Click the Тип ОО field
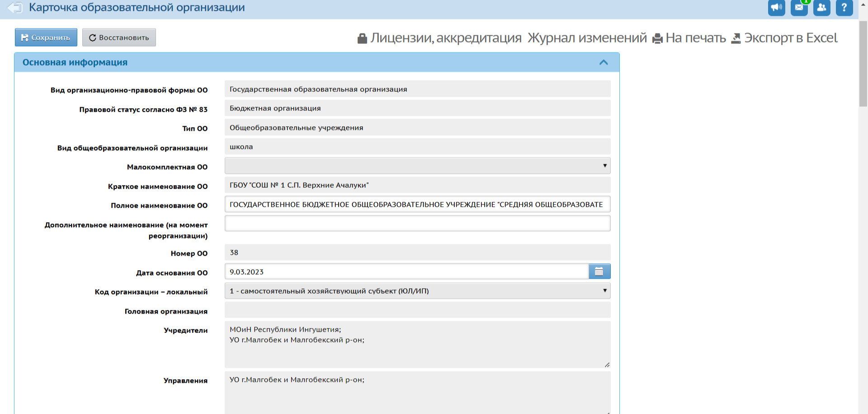Screen dimensions: 868x414 [x=417, y=128]
